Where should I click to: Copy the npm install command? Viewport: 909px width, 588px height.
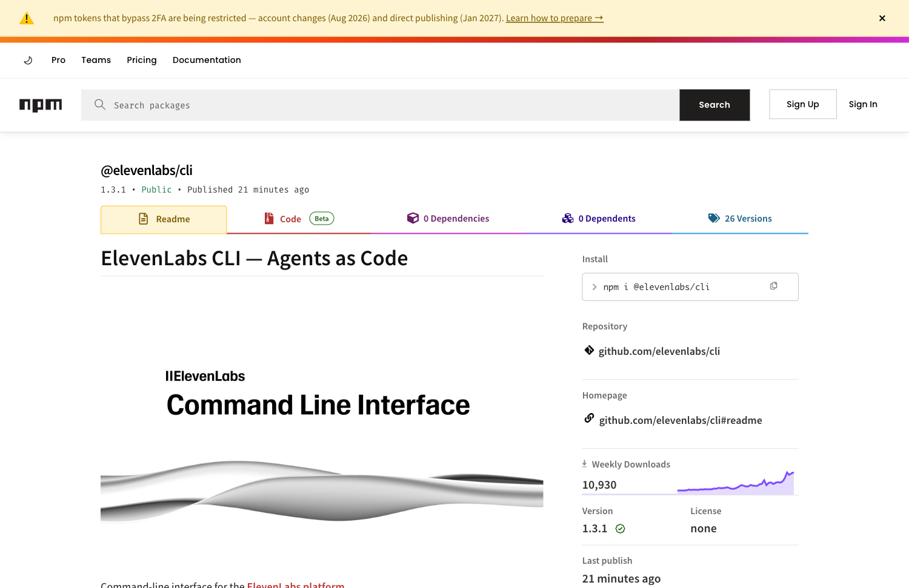coord(774,286)
